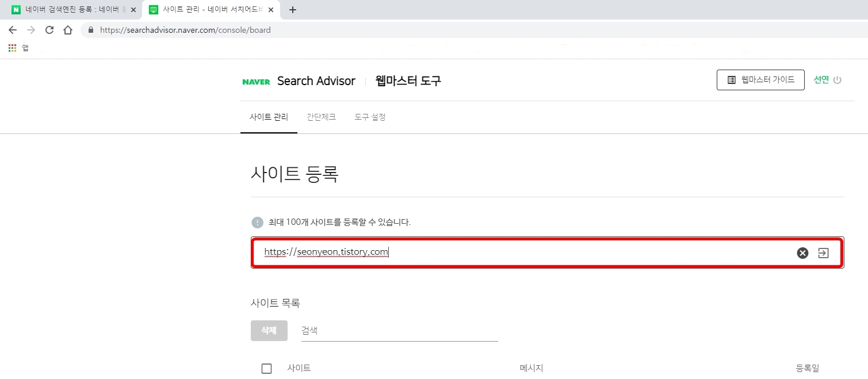Go back with the browser back arrow

13,30
